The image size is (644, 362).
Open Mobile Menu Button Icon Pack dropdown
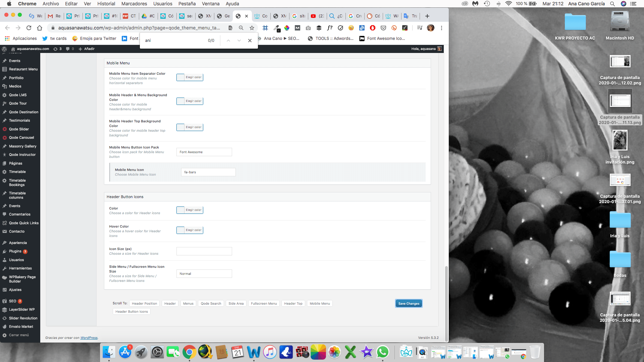(x=204, y=152)
